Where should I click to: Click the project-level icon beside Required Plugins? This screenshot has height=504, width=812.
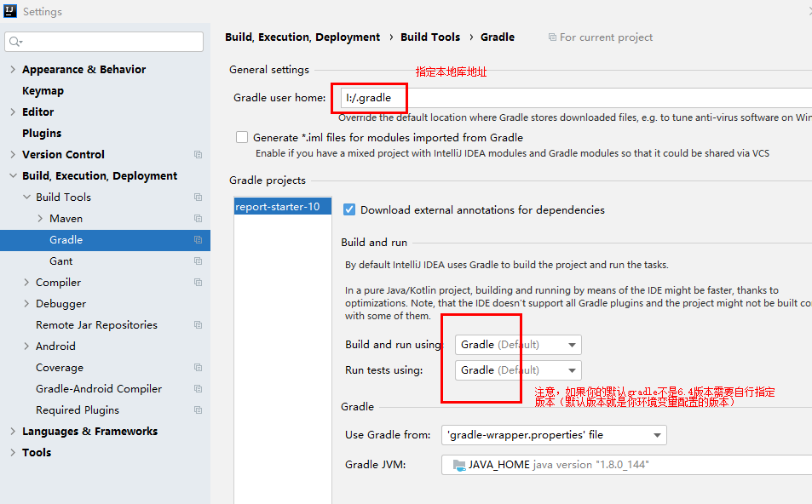[x=198, y=409]
